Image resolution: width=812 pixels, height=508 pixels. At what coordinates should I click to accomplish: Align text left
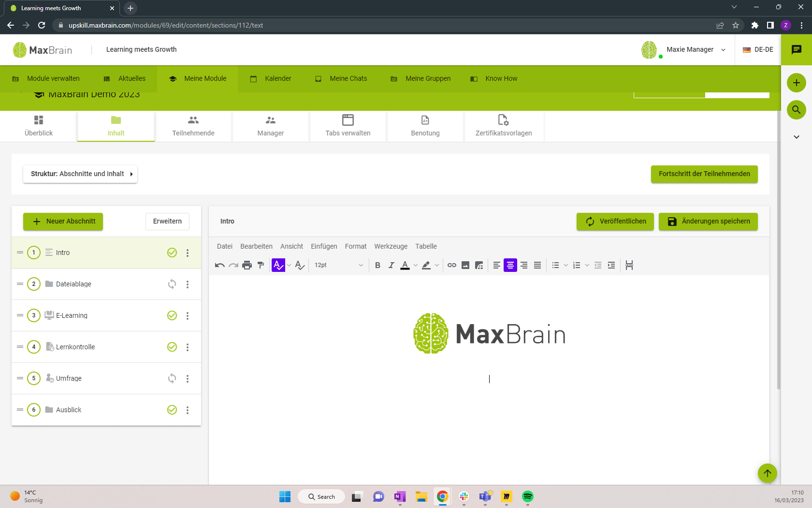pyautogui.click(x=496, y=265)
